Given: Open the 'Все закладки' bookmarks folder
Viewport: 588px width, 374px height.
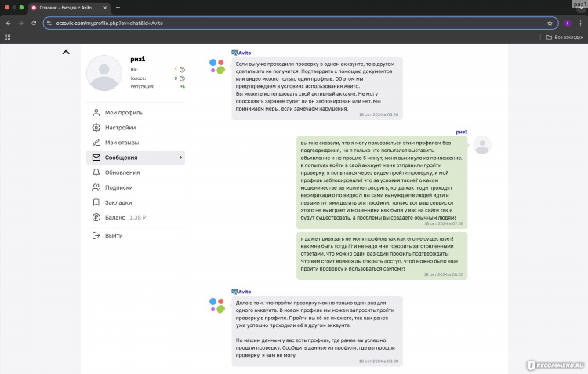Looking at the screenshot, I should [x=564, y=38].
